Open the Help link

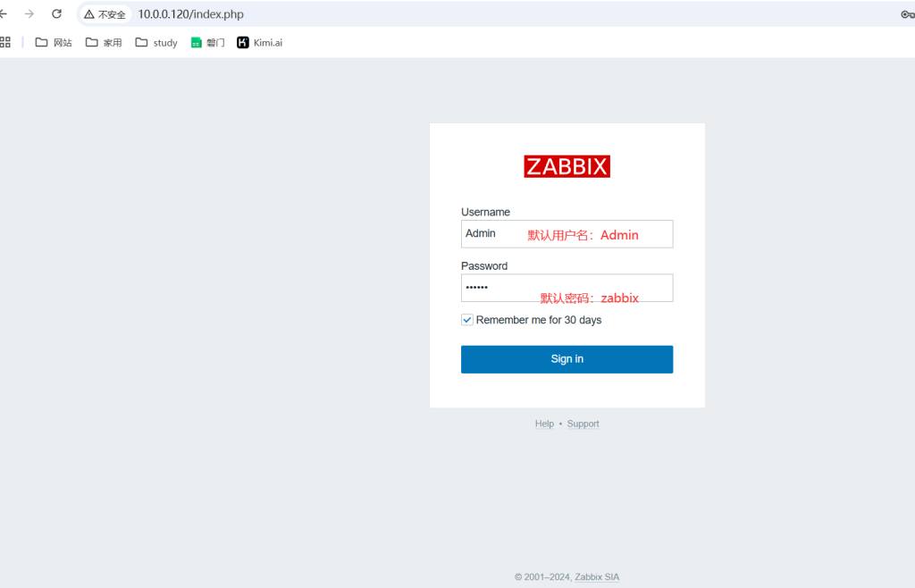544,424
